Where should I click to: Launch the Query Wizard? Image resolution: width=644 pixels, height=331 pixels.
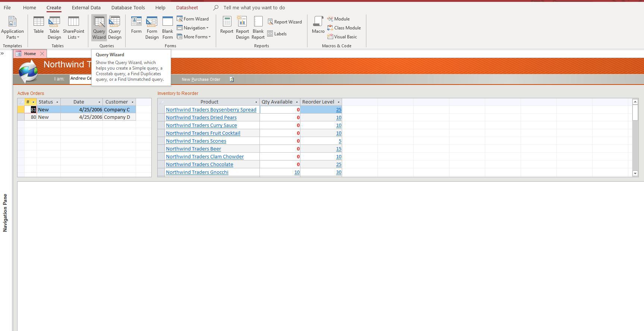[99, 28]
